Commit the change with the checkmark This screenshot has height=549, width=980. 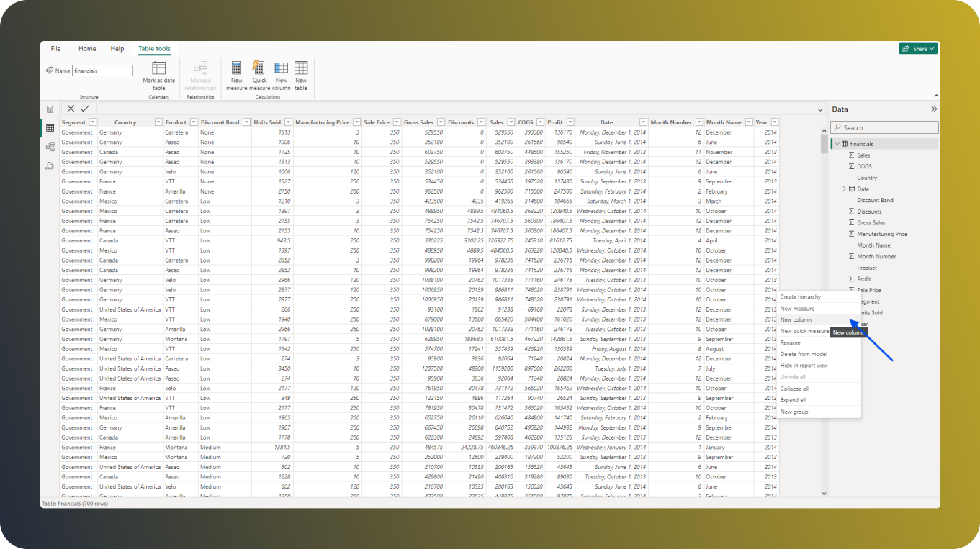pos(86,109)
